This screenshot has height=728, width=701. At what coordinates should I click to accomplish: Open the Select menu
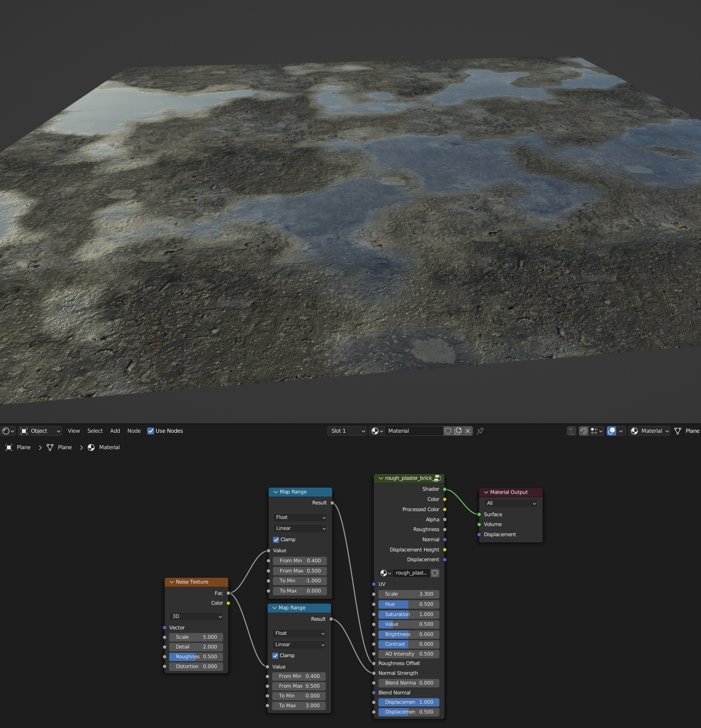point(95,431)
